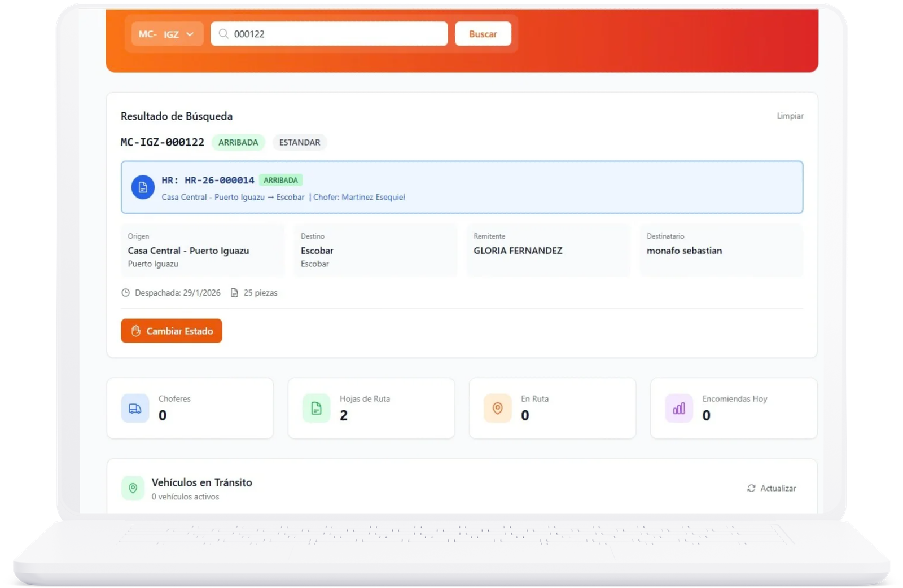Open the Origen Casa Central - Puerto Iguazu box
Image resolution: width=903 pixels, height=588 pixels.
tap(202, 250)
